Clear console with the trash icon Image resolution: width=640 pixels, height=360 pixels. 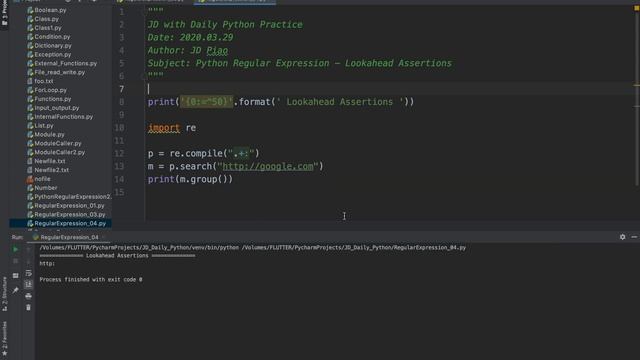(28, 307)
